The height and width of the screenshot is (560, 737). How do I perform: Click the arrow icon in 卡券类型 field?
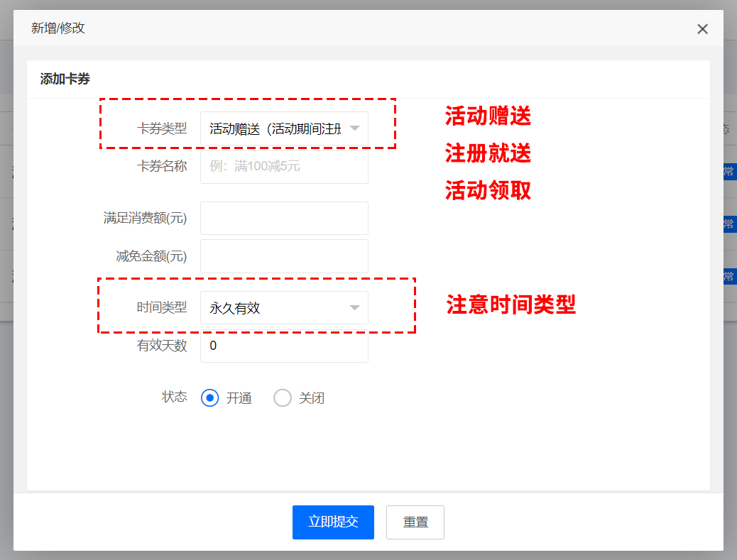(355, 128)
